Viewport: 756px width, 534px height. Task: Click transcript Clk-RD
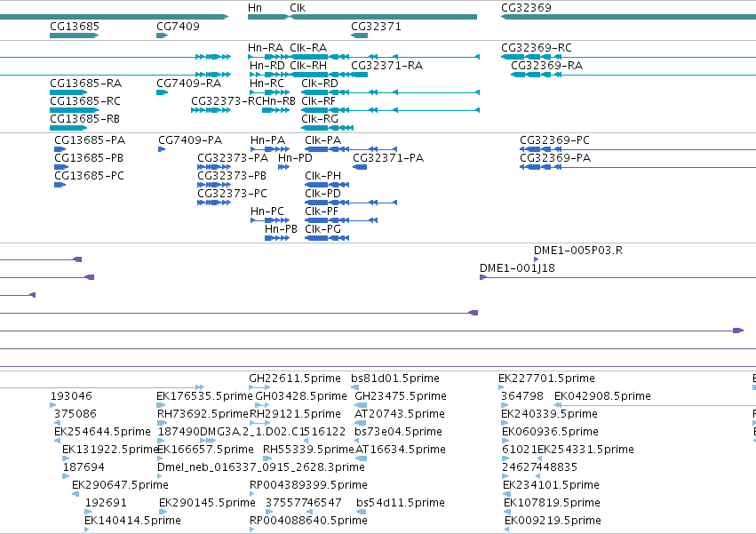pos(320,84)
